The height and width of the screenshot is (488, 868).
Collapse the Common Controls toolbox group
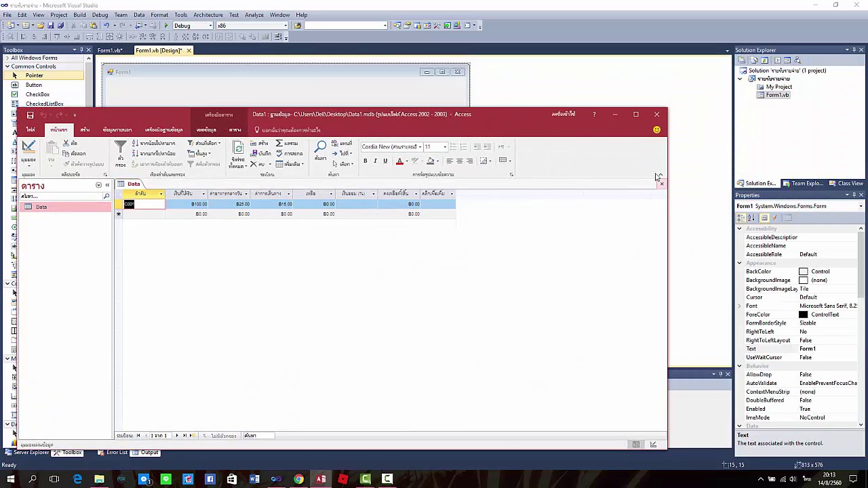[7, 66]
